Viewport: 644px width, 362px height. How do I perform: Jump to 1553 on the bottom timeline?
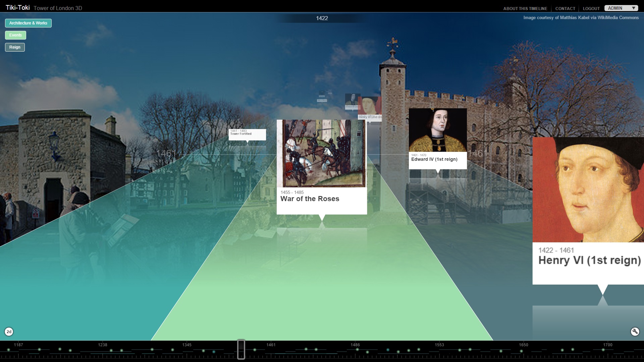tap(439, 345)
